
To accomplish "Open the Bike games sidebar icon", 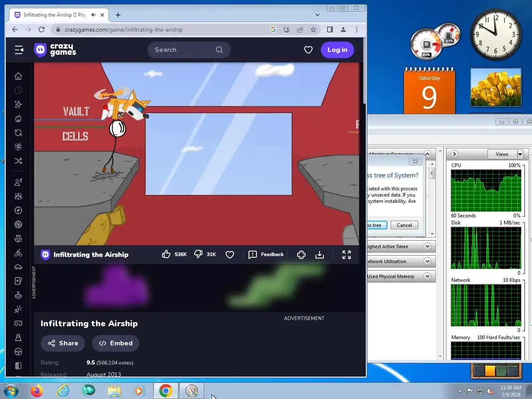I will coord(18,253).
